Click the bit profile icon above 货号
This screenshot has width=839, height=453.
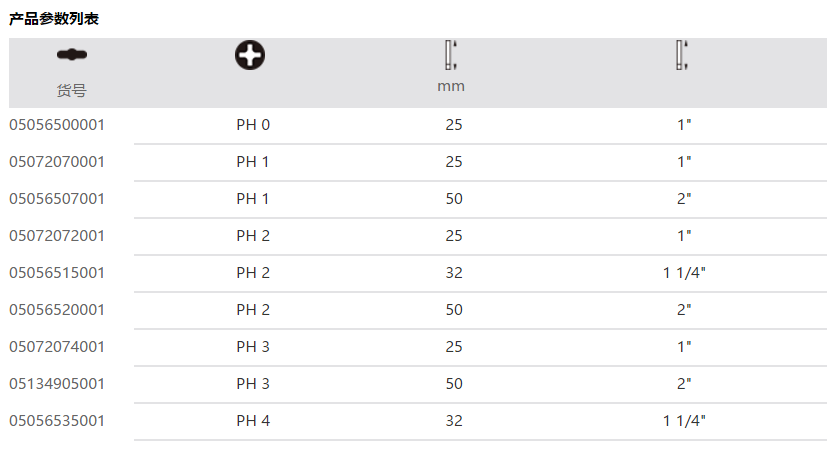pyautogui.click(x=71, y=54)
